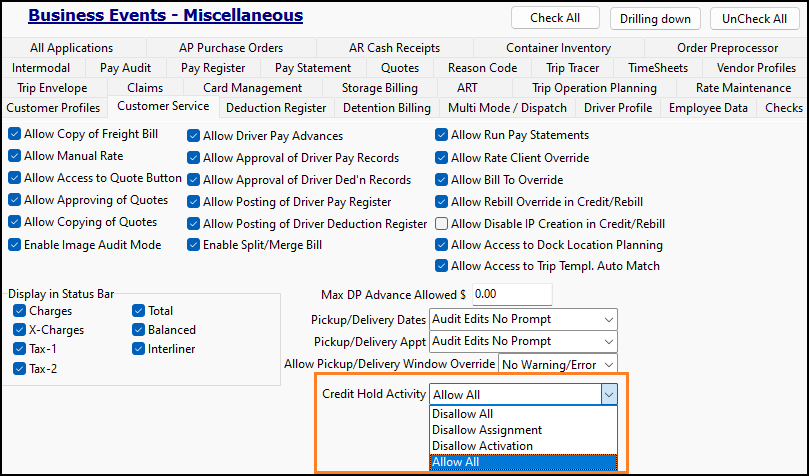Toggle Allow Approval of Driver Pay Records

(x=193, y=158)
